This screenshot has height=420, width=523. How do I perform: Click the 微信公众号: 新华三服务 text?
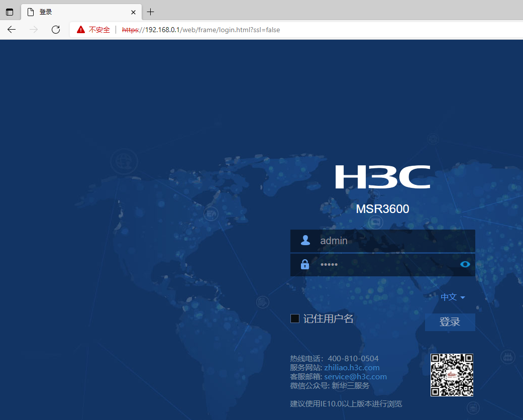pyautogui.click(x=330, y=386)
